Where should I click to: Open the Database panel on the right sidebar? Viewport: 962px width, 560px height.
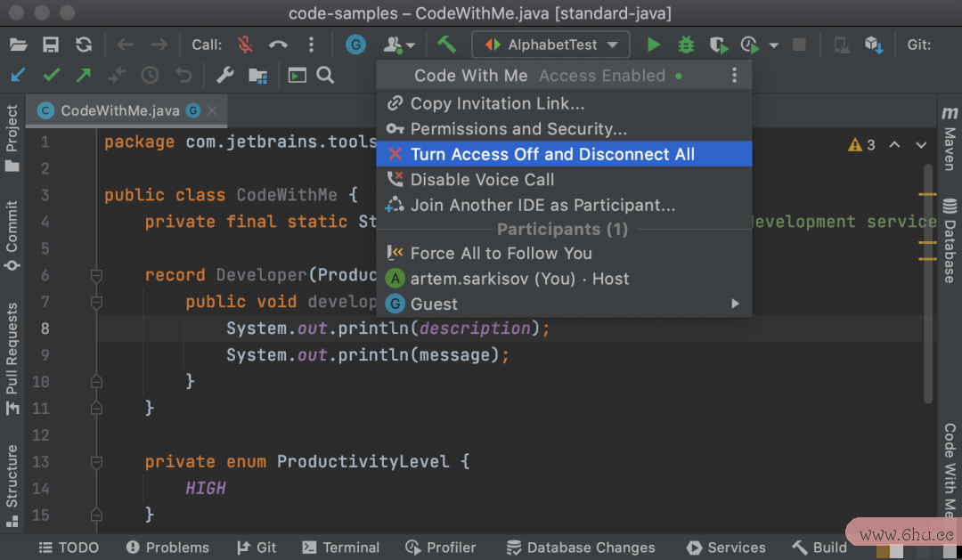(950, 240)
